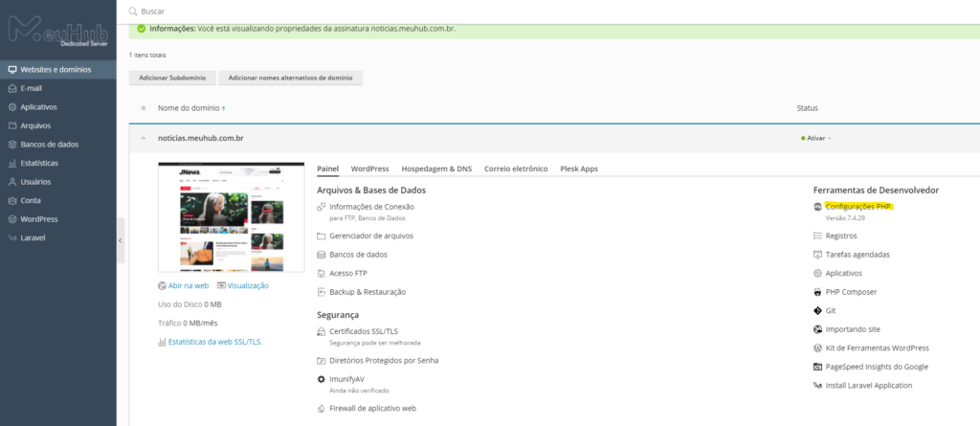Click the WordPress logo icon in sidebar
This screenshot has width=980, height=426.
12,219
